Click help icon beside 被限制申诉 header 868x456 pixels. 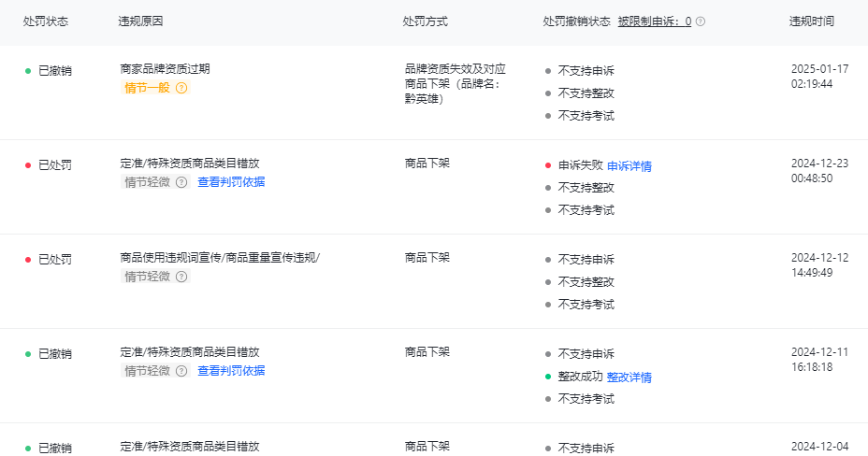[x=701, y=21]
